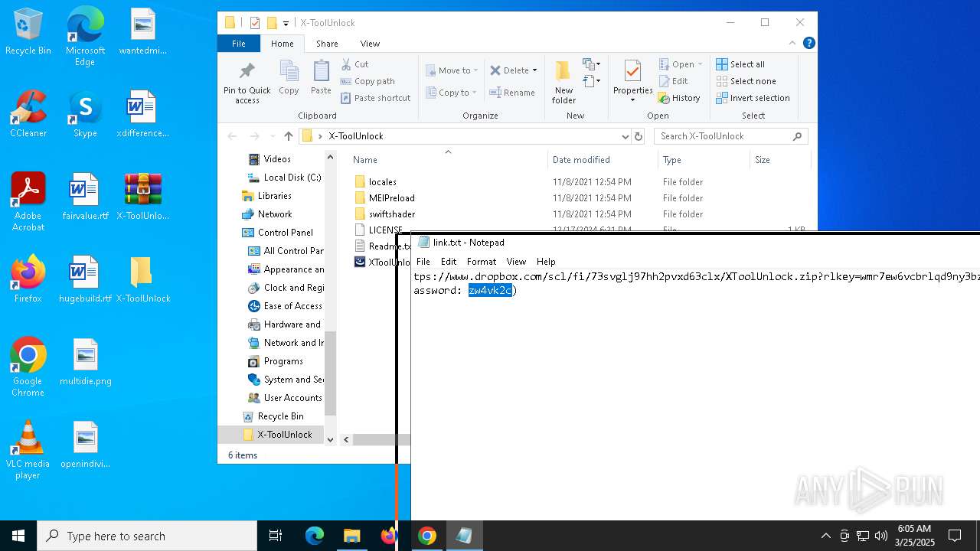Switch to the View ribbon tab
The image size is (980, 551).
(x=370, y=44)
